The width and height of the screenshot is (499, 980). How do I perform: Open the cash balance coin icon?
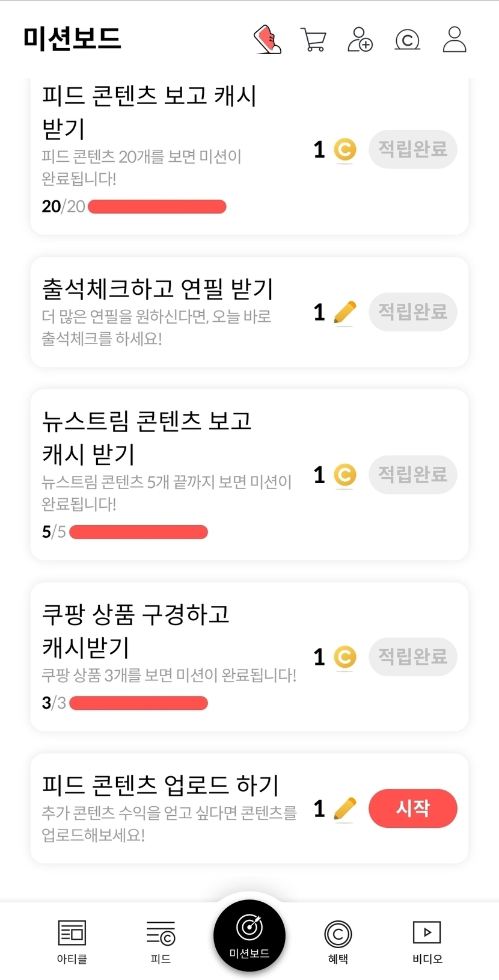(x=407, y=40)
